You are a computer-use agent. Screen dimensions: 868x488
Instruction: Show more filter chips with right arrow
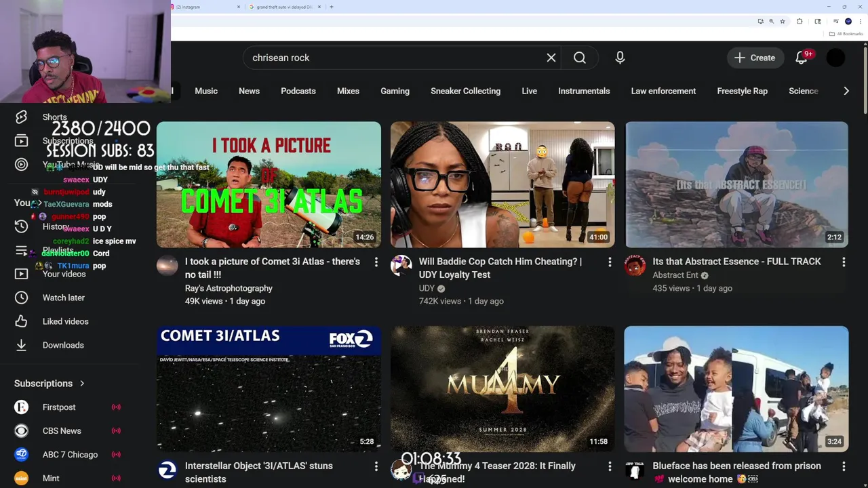point(846,91)
